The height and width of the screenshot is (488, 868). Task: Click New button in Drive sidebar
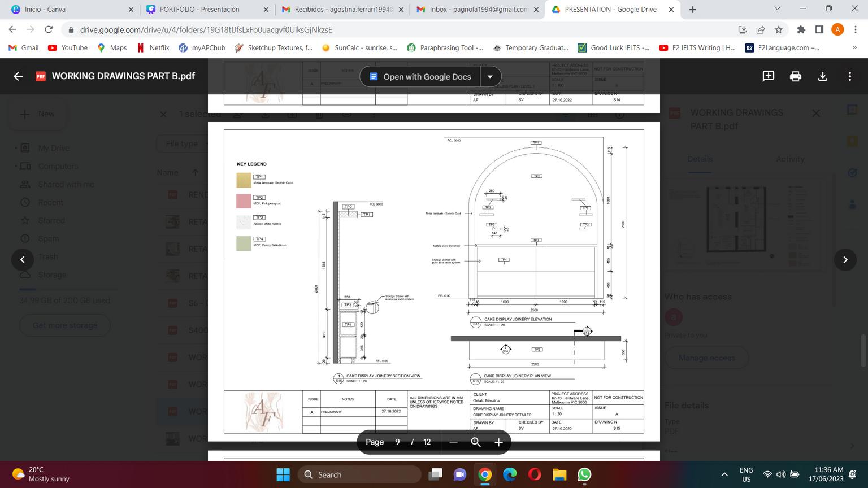(x=38, y=114)
